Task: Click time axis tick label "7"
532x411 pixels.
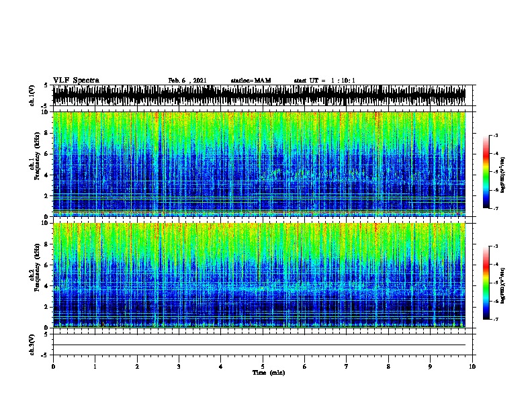Action: [x=347, y=366]
